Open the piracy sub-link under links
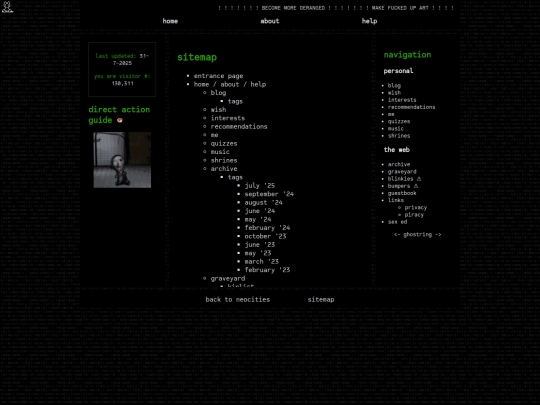540x405 pixels. tap(414, 215)
